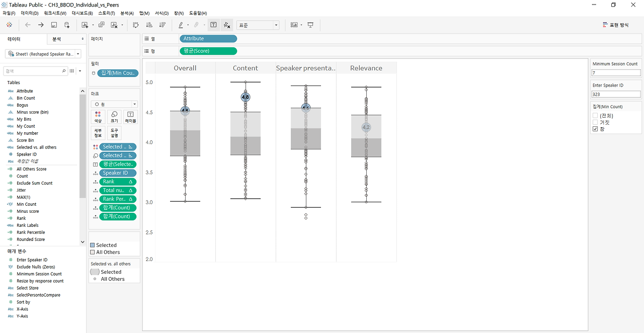This screenshot has width=644, height=333.
Task: Open the 대시보드(B) menu
Action: click(83, 13)
